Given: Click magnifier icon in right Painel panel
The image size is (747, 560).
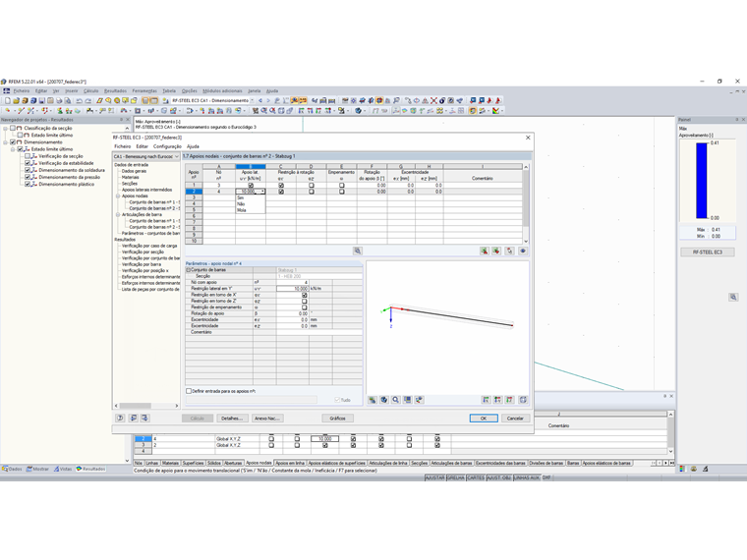Looking at the screenshot, I should (x=733, y=297).
